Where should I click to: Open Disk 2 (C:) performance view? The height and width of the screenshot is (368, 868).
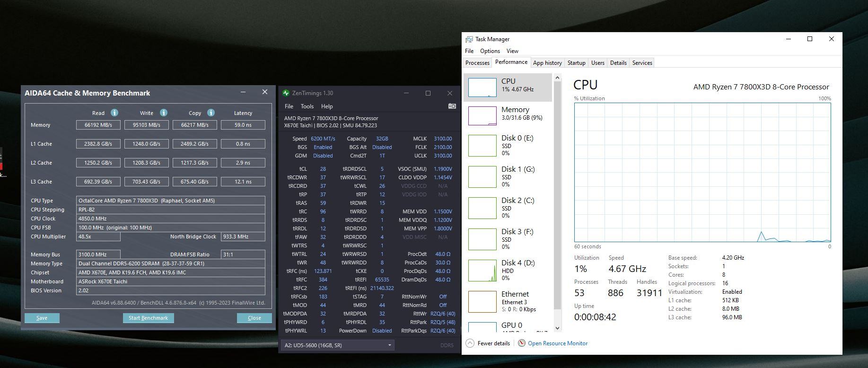coord(507,208)
